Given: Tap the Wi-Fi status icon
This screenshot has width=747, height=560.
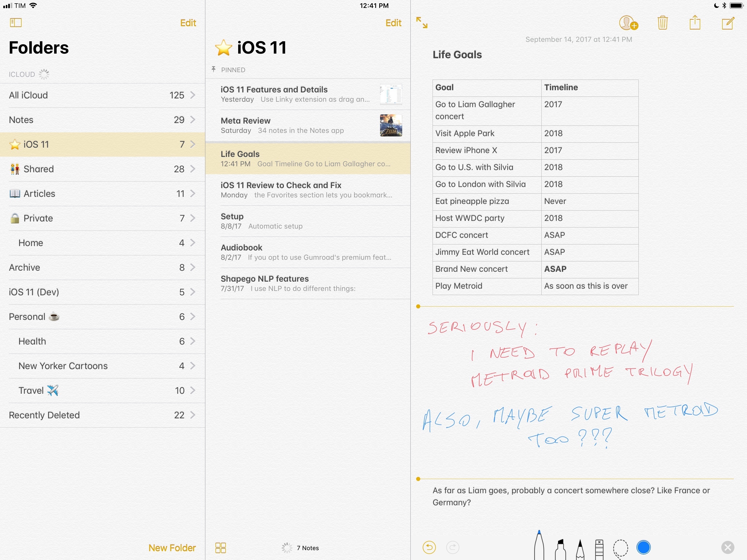Looking at the screenshot, I should (x=33, y=5).
